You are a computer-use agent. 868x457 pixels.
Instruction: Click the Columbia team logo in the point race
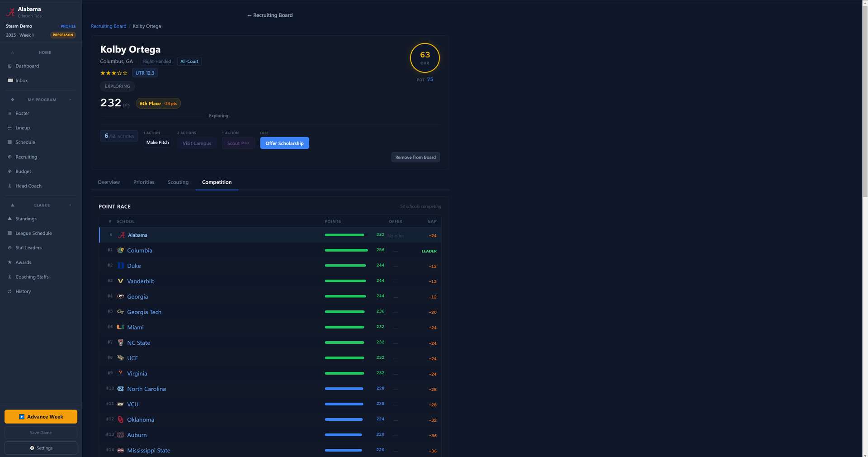click(x=121, y=251)
